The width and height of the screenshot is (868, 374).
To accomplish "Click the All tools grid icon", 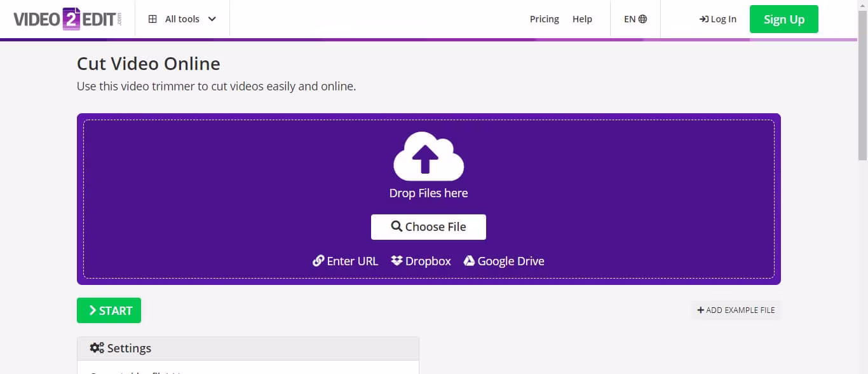I will click(x=153, y=19).
